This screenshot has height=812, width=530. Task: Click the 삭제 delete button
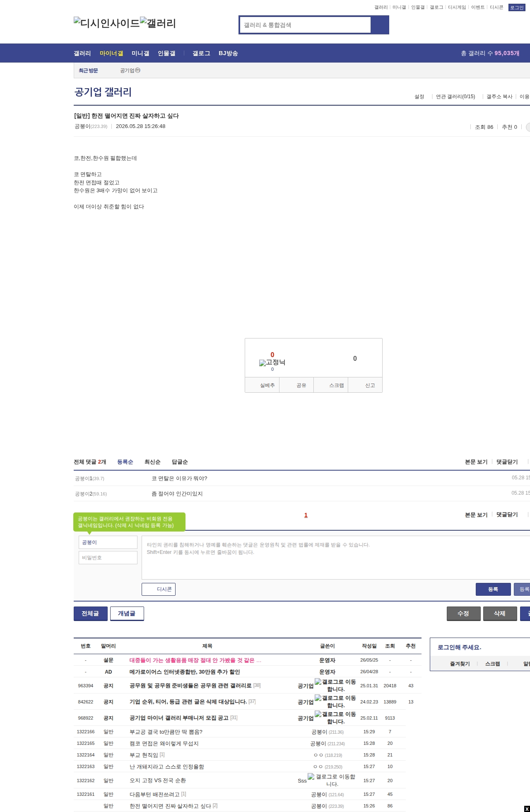click(x=500, y=614)
